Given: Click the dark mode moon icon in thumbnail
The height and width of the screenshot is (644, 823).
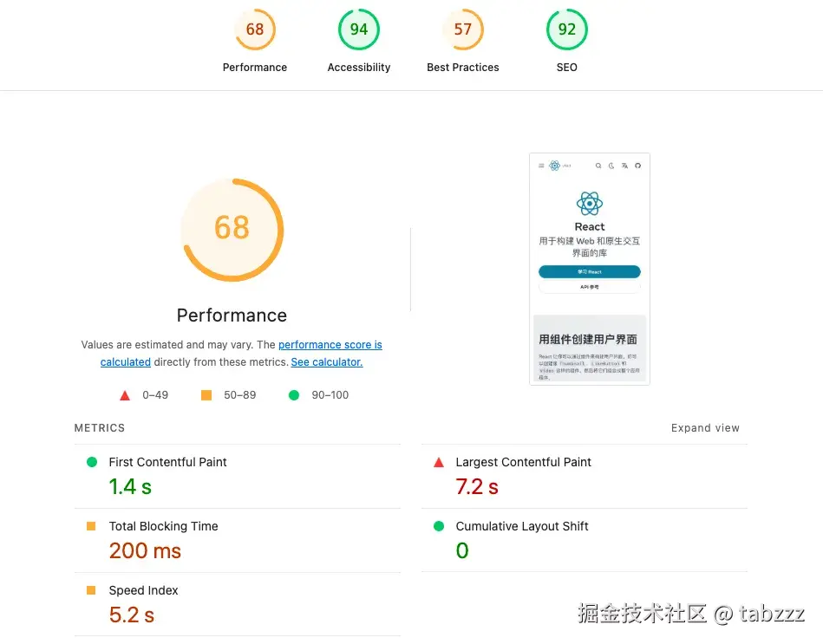Looking at the screenshot, I should tap(611, 166).
